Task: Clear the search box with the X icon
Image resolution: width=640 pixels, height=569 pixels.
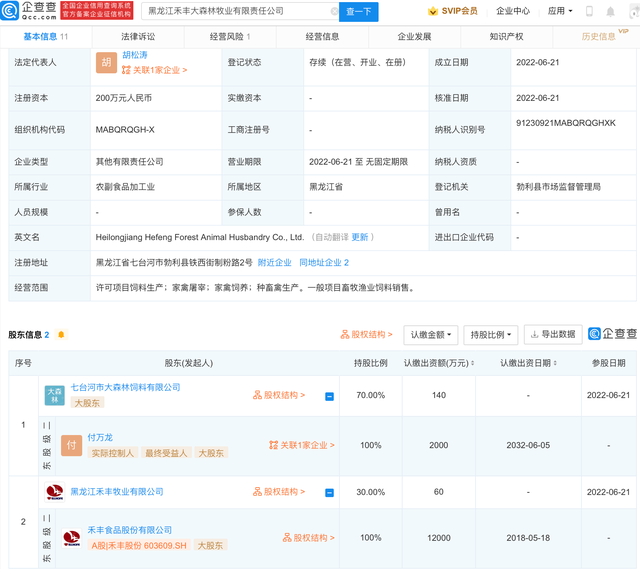Action: tap(334, 11)
